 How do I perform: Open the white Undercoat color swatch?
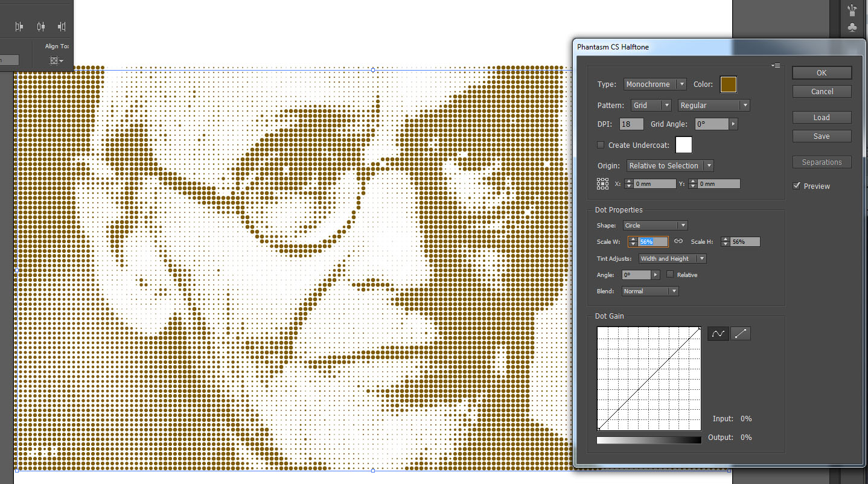coord(683,145)
